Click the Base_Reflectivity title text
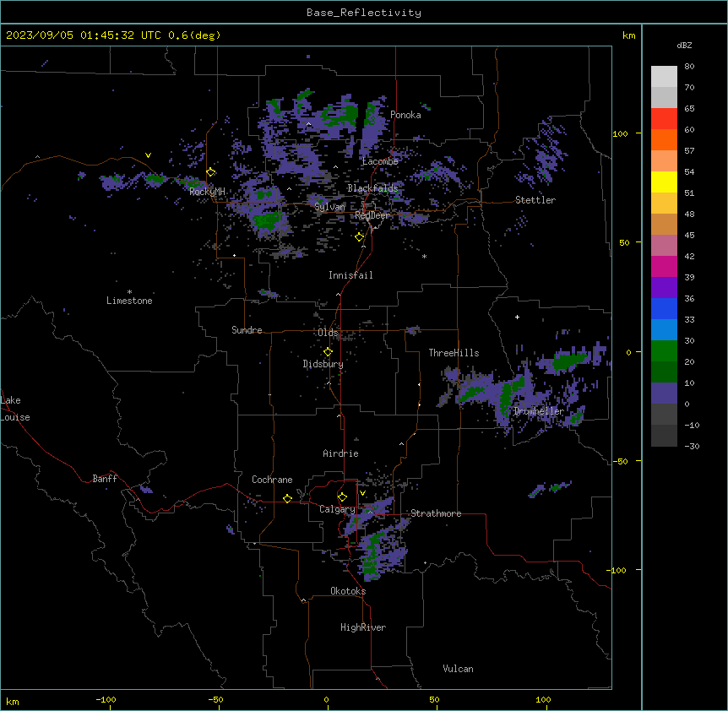This screenshot has height=711, width=728. [x=364, y=13]
